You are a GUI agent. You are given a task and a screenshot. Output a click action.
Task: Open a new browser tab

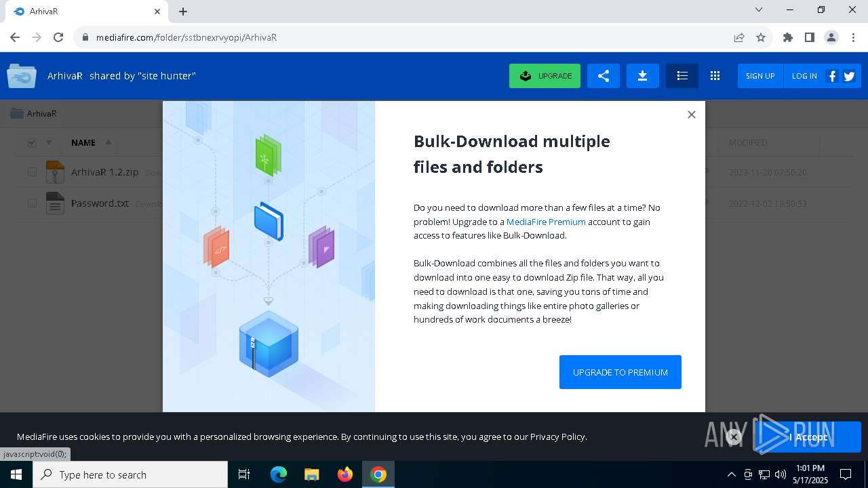pyautogui.click(x=183, y=12)
